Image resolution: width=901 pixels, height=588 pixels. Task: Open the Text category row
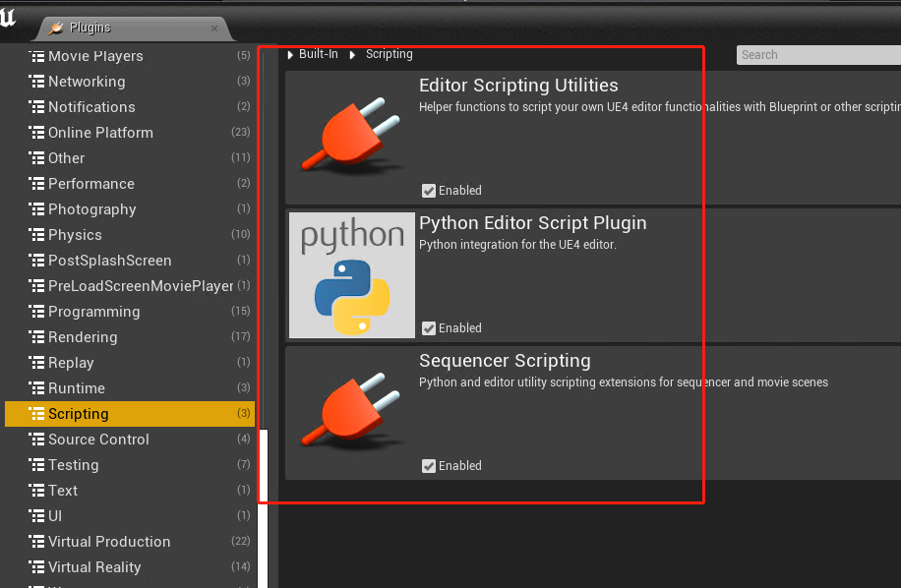tap(130, 491)
